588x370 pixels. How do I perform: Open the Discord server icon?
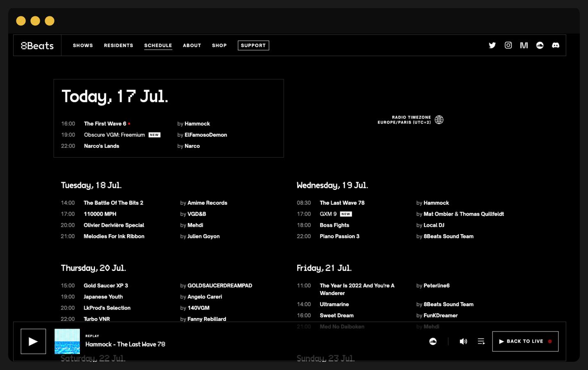556,45
